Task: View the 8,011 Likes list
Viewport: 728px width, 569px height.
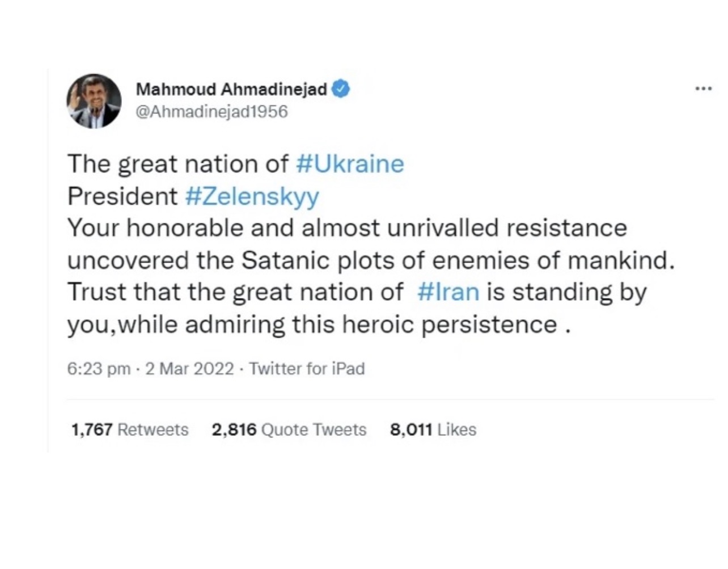Action: 433,429
